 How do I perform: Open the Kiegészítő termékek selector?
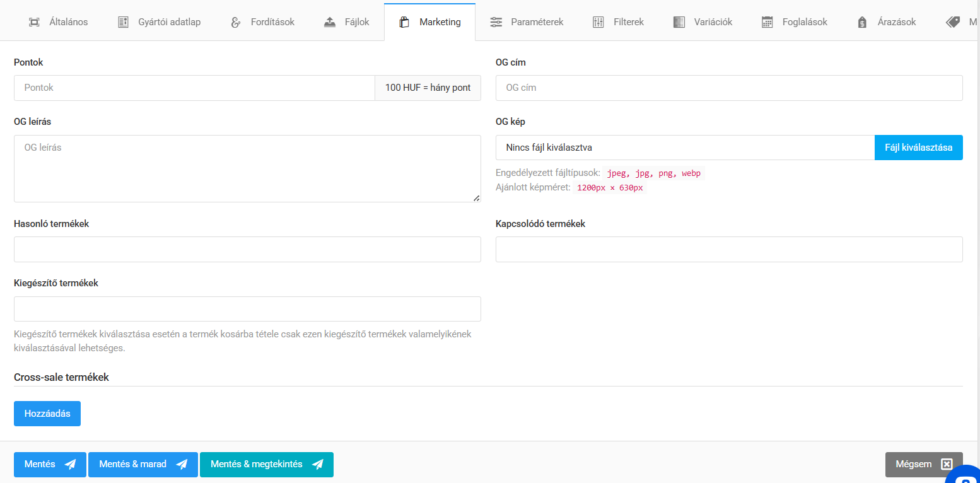pos(247,309)
